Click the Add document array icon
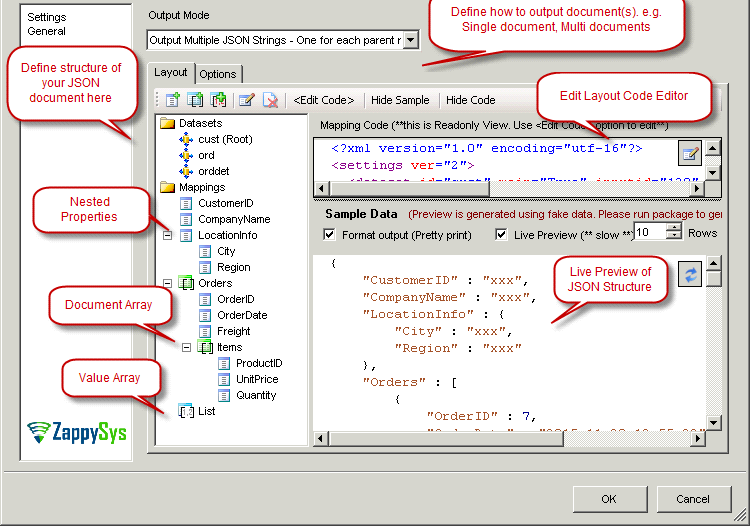The width and height of the screenshot is (750, 526). coord(195,100)
